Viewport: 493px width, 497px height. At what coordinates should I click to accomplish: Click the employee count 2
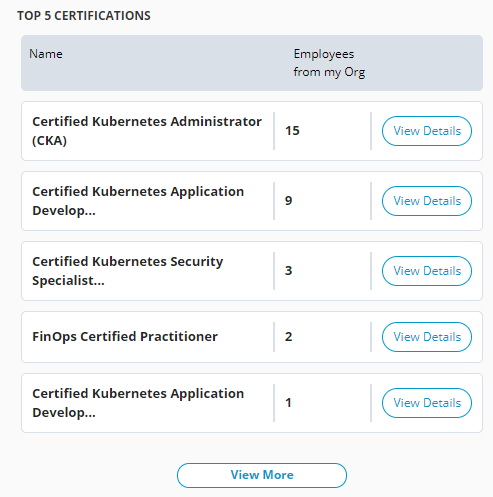[289, 337]
